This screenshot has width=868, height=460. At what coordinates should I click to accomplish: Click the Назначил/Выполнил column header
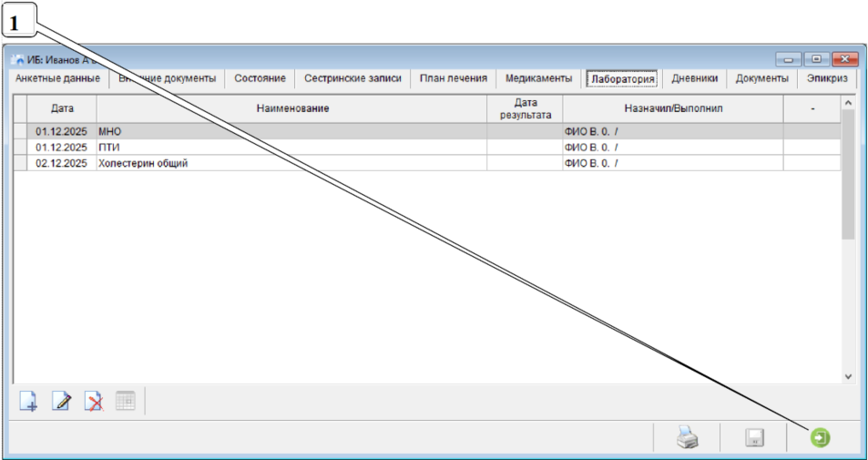coord(672,108)
